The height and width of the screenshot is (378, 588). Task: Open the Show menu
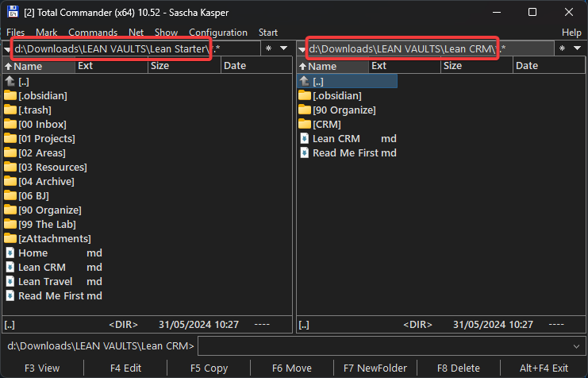pyautogui.click(x=166, y=33)
